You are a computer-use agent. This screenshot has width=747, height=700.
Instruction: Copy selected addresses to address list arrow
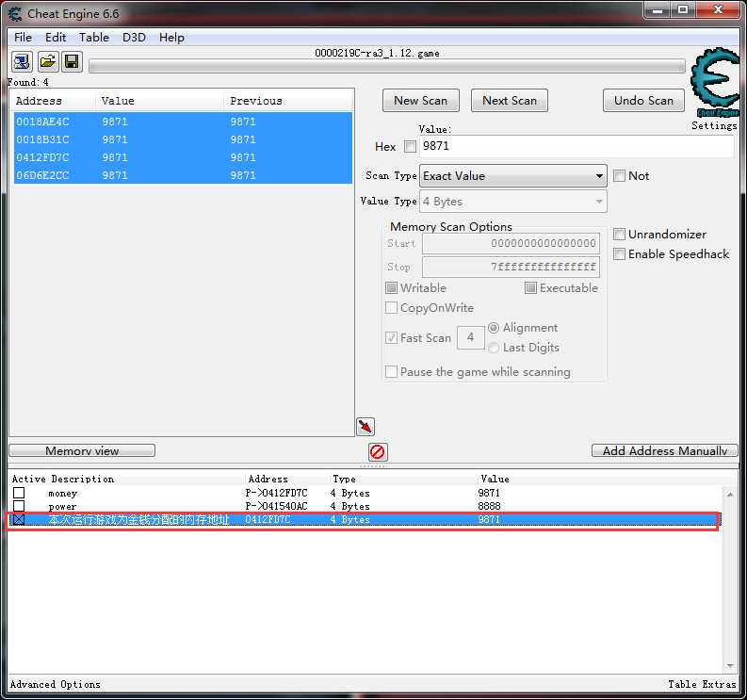tap(365, 426)
